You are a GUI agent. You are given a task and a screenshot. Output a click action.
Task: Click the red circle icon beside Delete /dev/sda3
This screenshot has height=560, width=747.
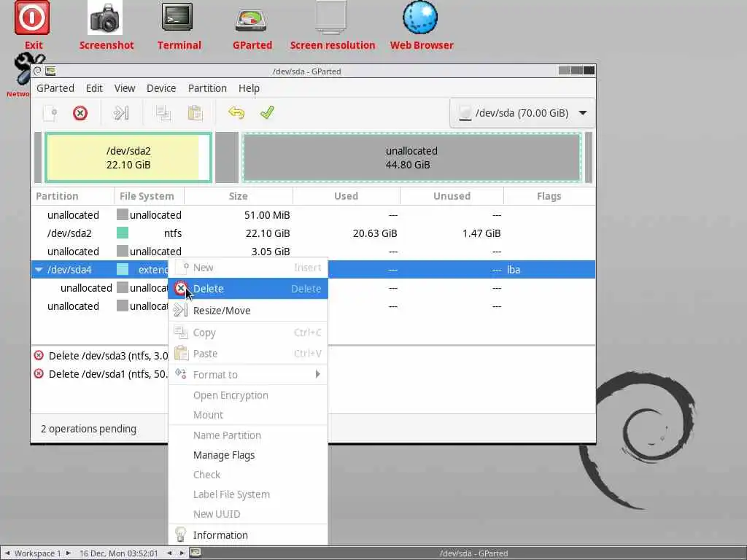pyautogui.click(x=39, y=355)
